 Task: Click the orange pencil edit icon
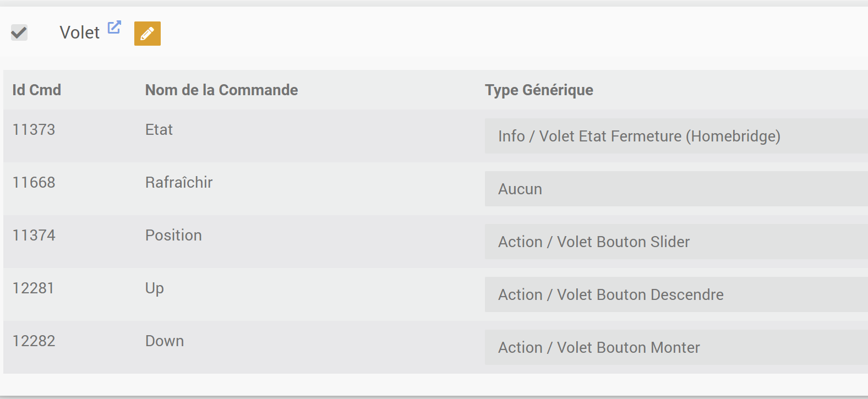coord(147,34)
